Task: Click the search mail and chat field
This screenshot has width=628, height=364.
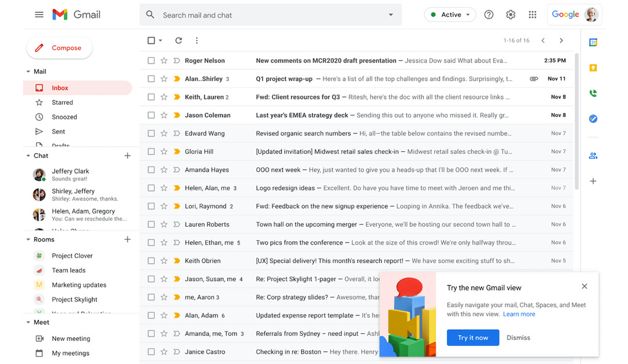Action: [252, 15]
